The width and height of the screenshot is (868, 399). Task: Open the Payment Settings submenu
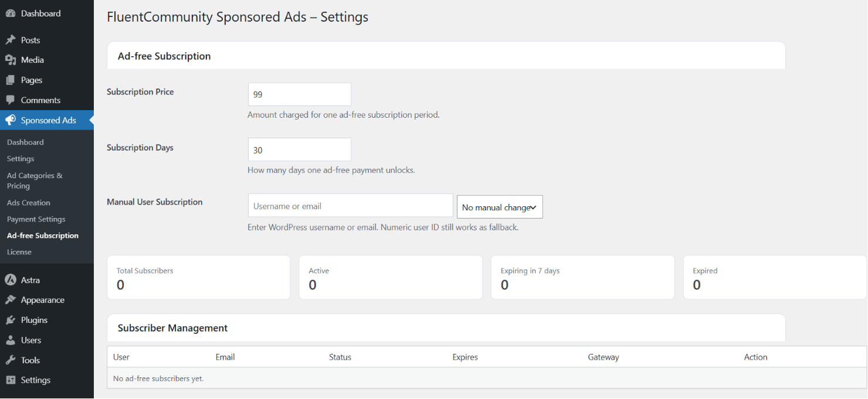36,219
